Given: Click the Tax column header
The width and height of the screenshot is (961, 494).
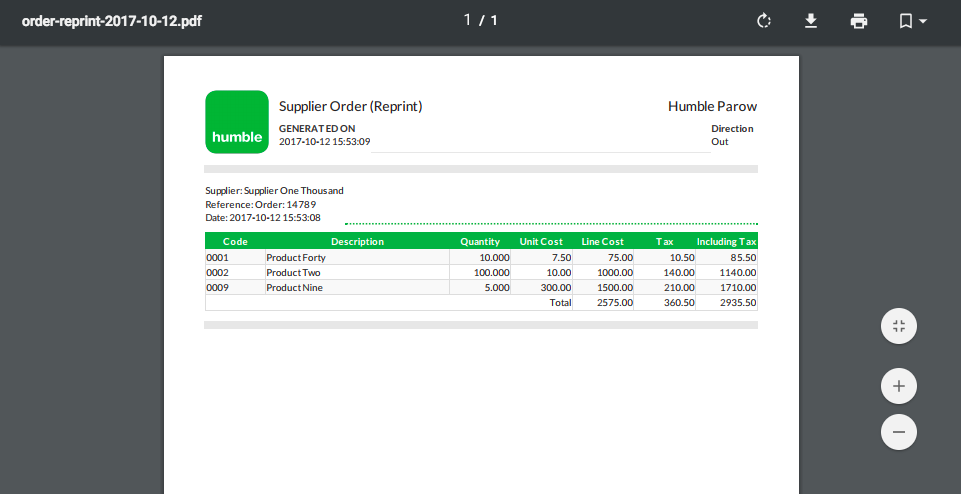Looking at the screenshot, I should [x=664, y=241].
